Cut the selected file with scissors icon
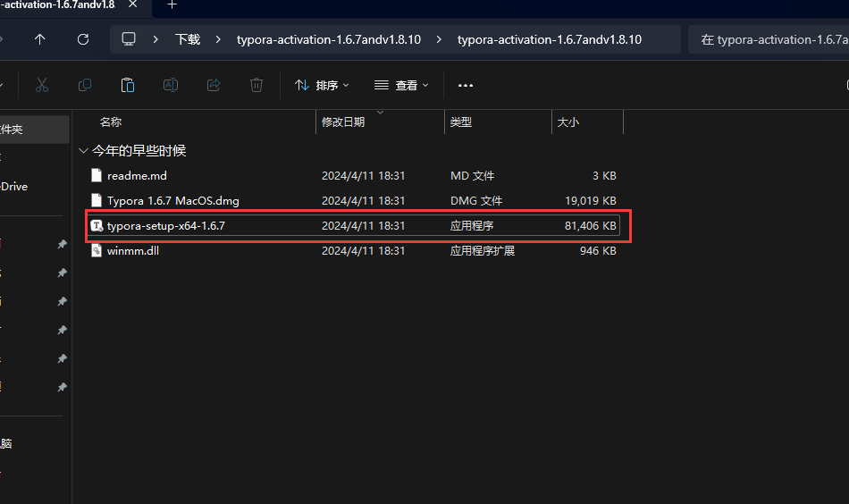Image resolution: width=849 pixels, height=504 pixels. click(42, 85)
